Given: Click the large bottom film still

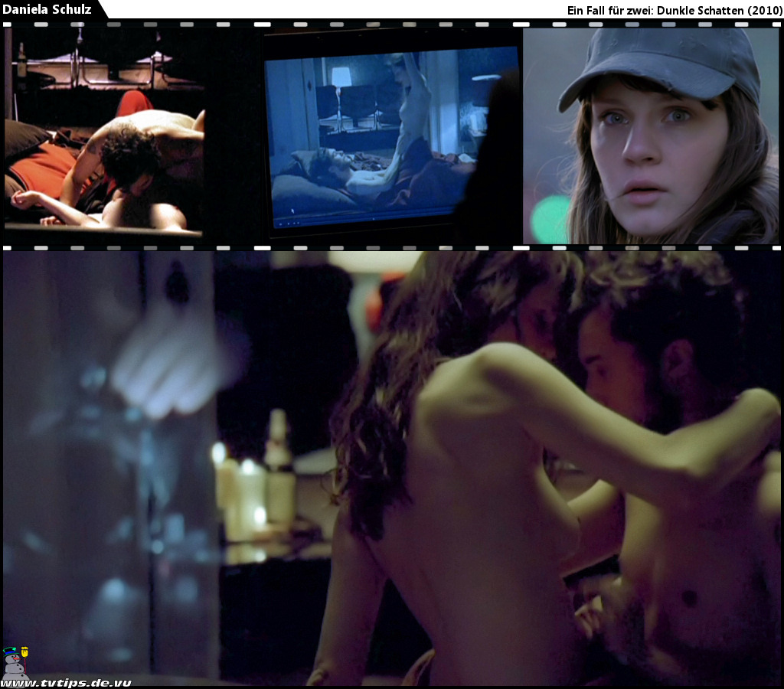Looking at the screenshot, I should coord(392,467).
